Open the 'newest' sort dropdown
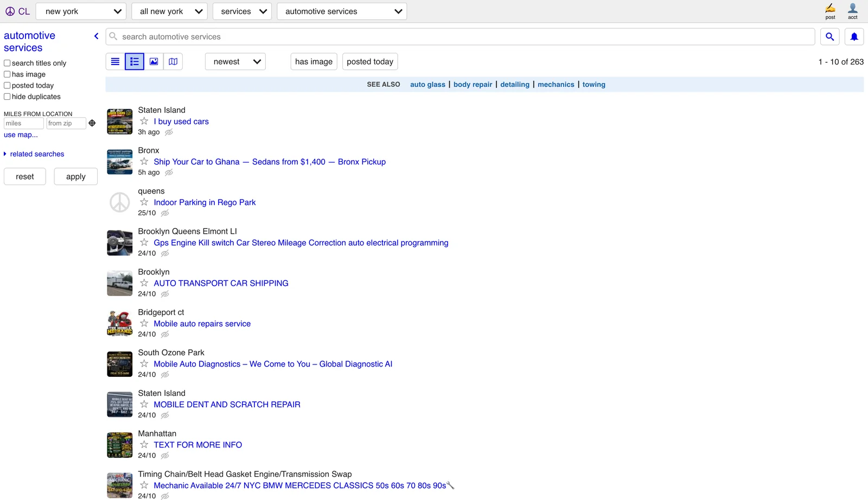 tap(235, 62)
